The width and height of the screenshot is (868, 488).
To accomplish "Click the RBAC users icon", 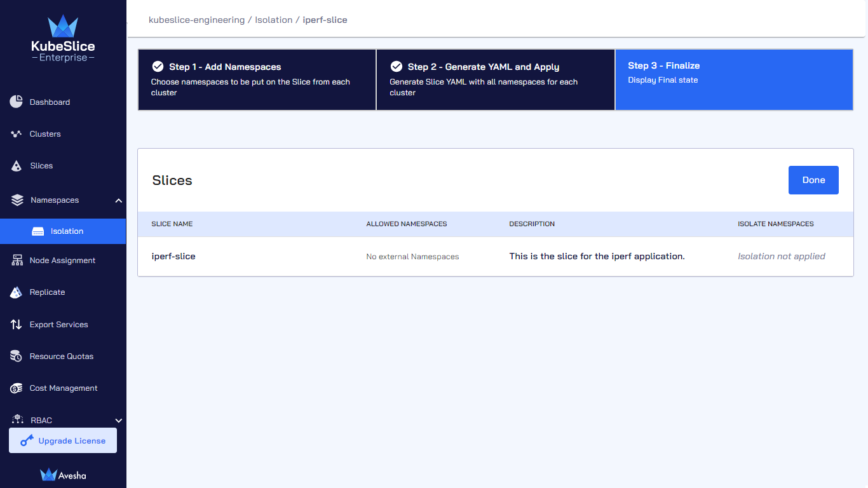I will tap(18, 420).
